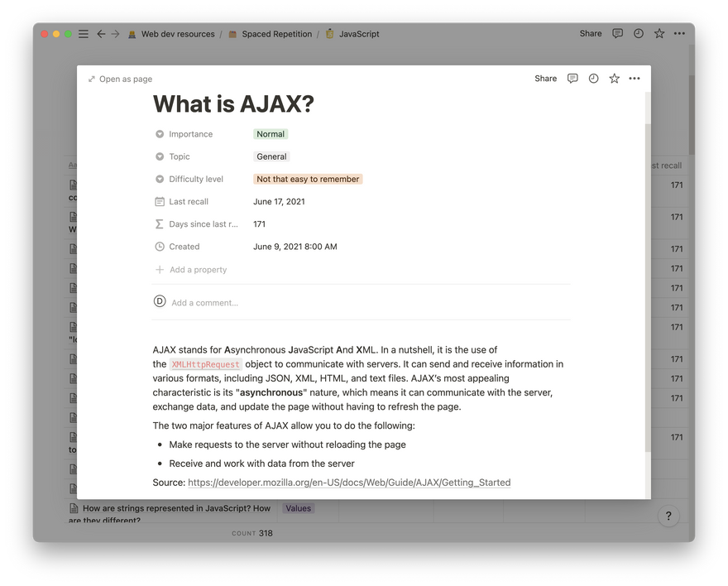Go back with the left arrow

101,34
